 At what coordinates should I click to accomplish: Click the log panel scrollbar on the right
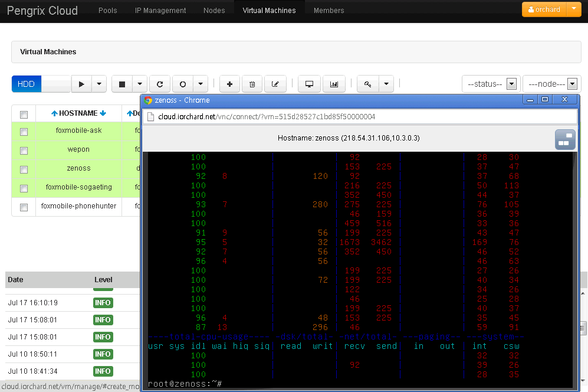coord(583,329)
